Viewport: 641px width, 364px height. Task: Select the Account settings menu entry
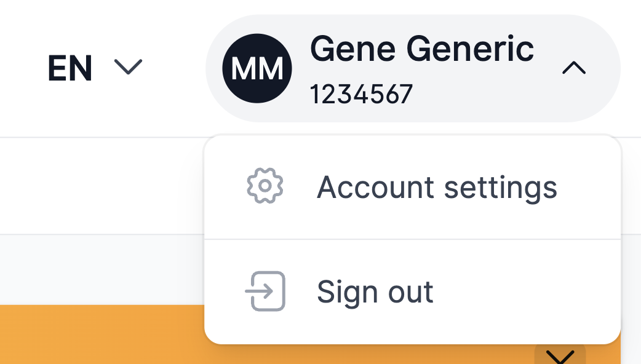(x=413, y=187)
